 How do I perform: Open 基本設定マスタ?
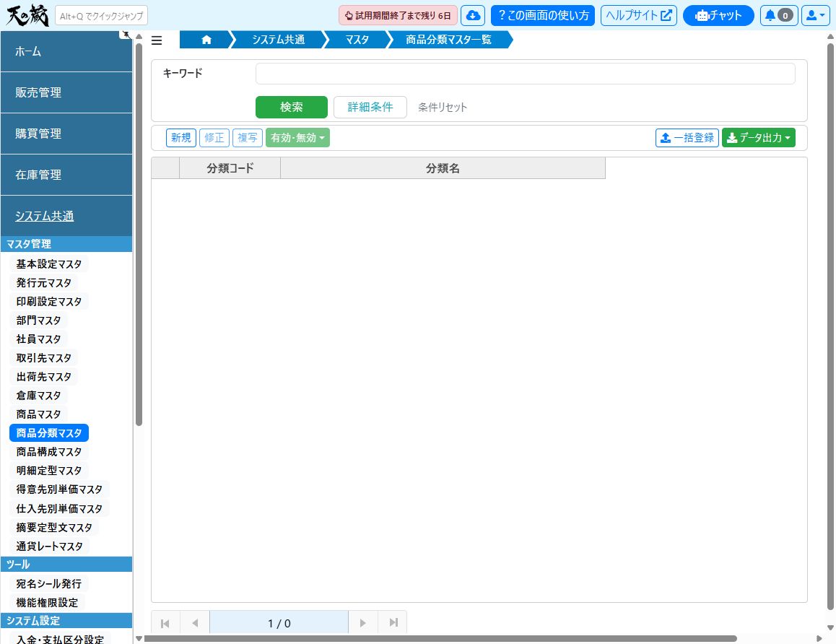coord(49,264)
